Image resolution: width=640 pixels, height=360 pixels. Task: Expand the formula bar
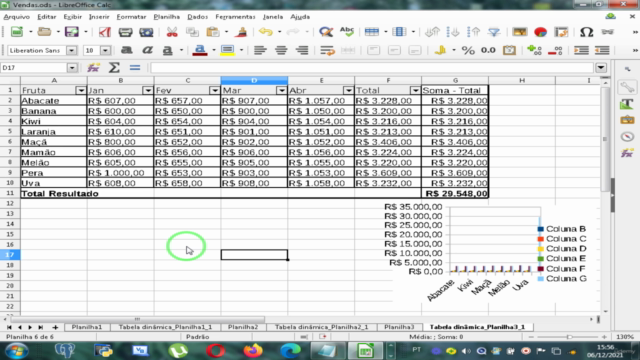pyautogui.click(x=601, y=68)
